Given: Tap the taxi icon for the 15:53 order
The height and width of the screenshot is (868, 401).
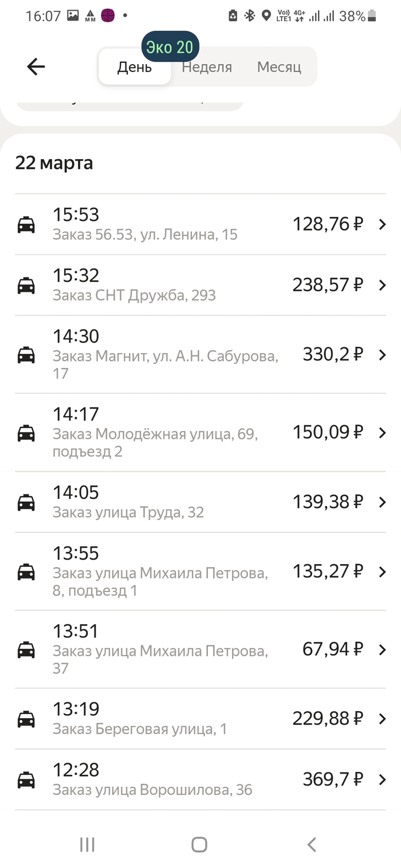Looking at the screenshot, I should tap(26, 224).
